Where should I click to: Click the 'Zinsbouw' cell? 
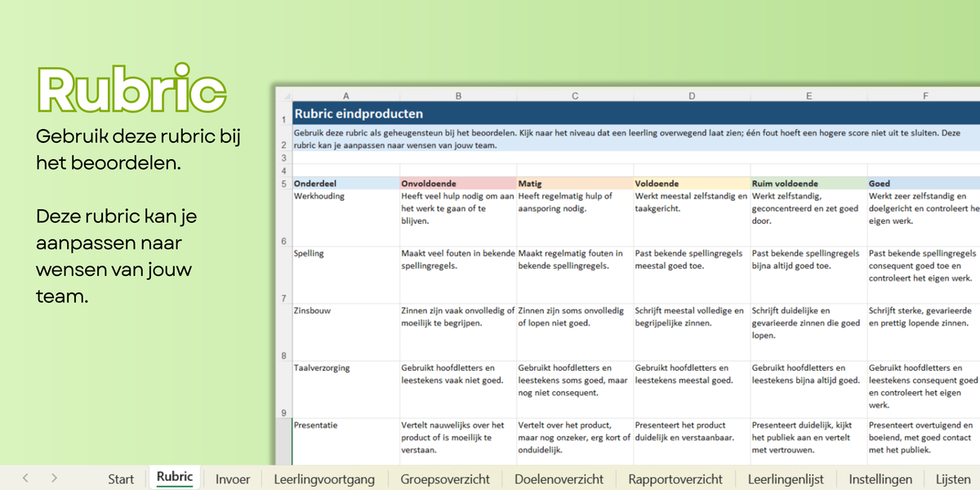pyautogui.click(x=345, y=332)
